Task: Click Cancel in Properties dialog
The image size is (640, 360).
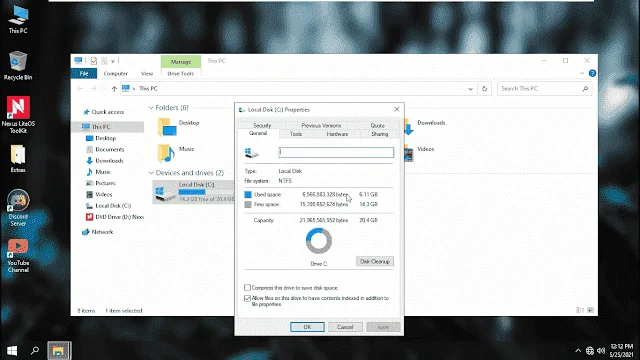Action: pyautogui.click(x=345, y=327)
